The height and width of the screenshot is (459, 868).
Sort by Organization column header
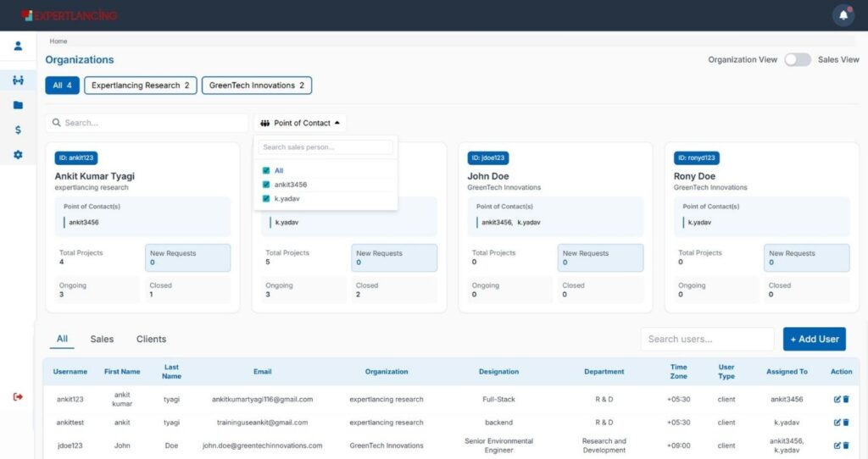pyautogui.click(x=387, y=372)
